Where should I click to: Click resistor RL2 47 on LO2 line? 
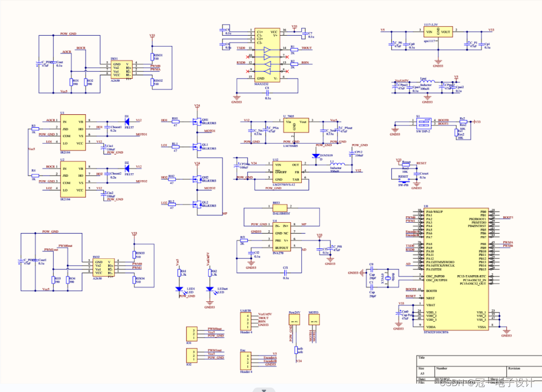(x=171, y=204)
